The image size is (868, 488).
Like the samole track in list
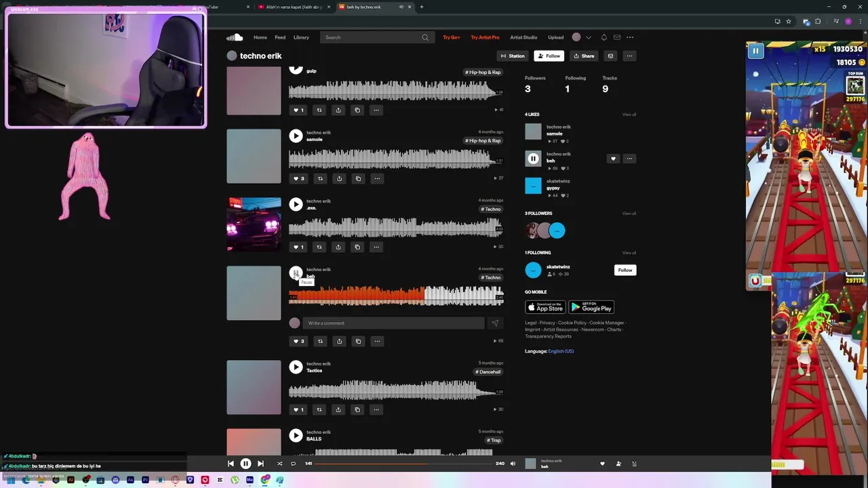point(298,178)
